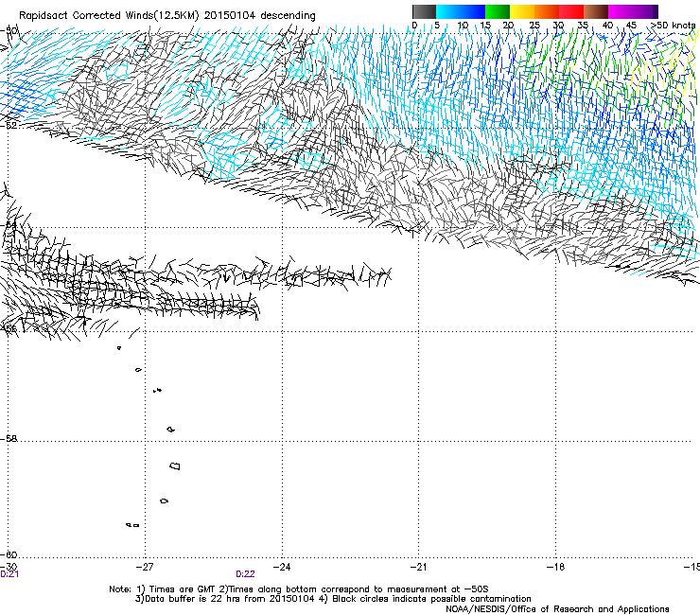The height and width of the screenshot is (615, 700).
Task: Click the title 'Rapidscat Corrected Winds(12.5KM)'
Action: point(109,16)
